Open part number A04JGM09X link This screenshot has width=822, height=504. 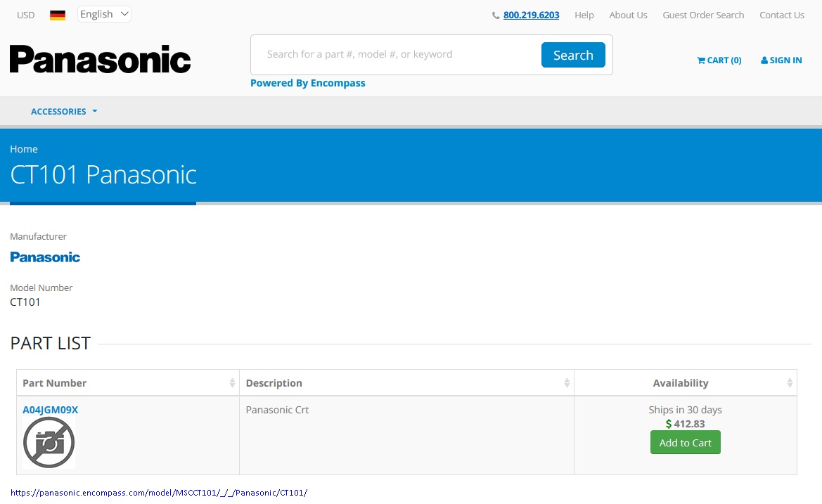(x=51, y=410)
